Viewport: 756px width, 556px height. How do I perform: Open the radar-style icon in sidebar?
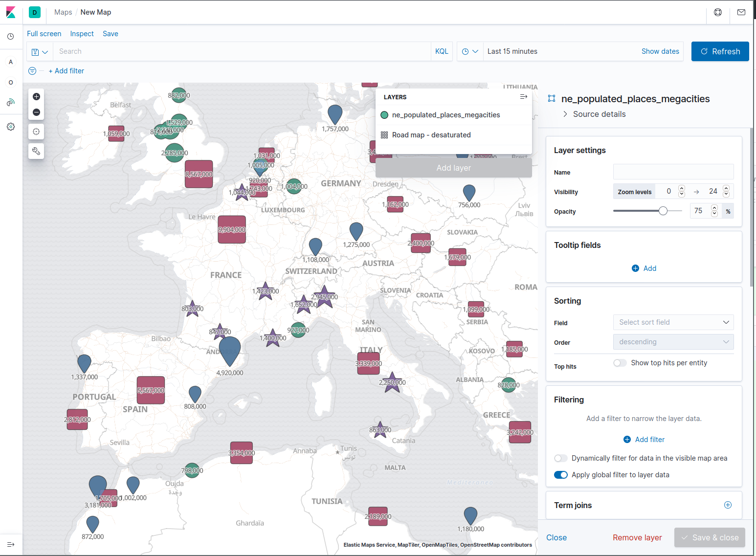(x=11, y=103)
